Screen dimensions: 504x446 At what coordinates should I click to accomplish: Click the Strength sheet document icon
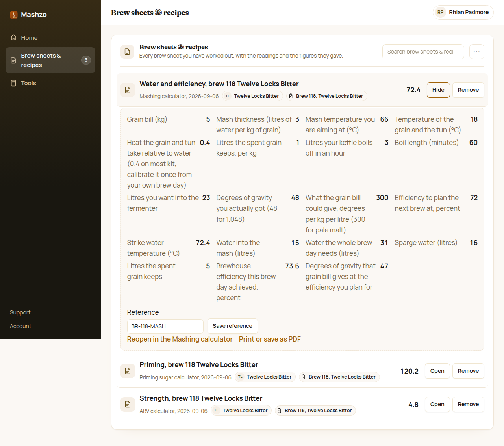pos(128,404)
